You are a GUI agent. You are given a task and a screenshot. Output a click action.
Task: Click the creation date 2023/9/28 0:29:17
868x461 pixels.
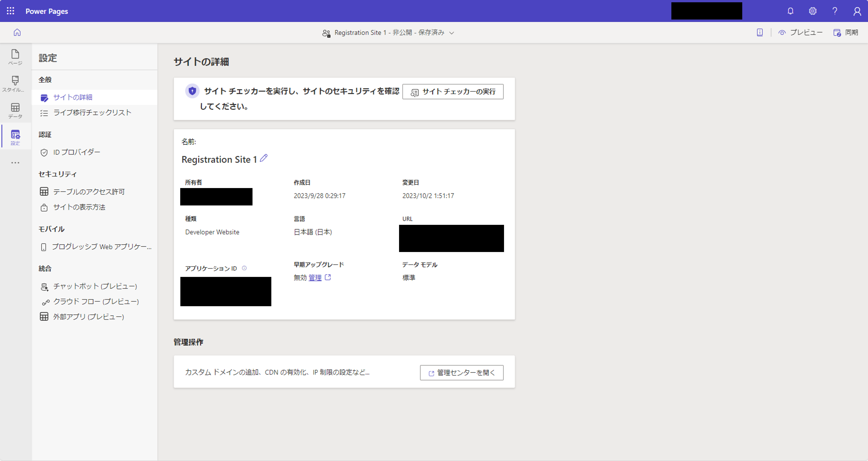[x=319, y=196]
